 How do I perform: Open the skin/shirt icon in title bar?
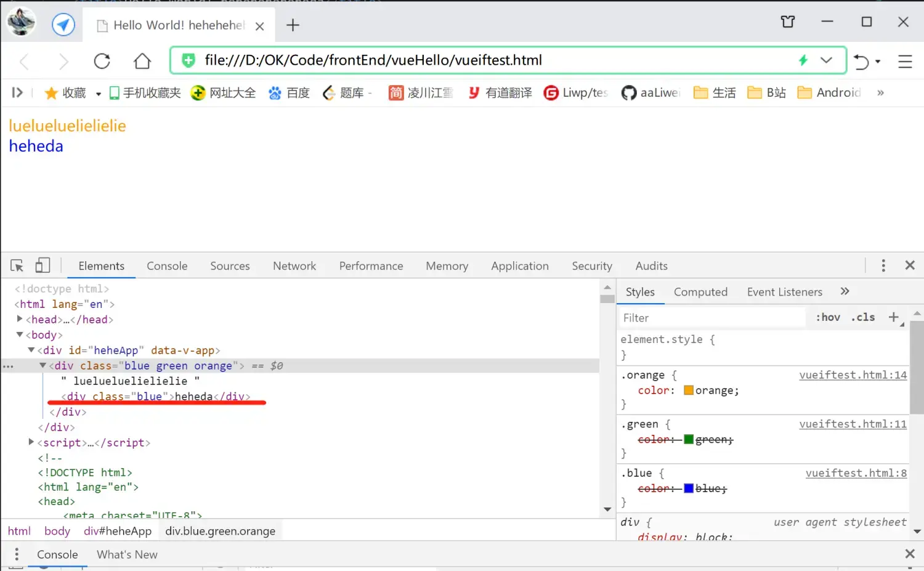(x=788, y=22)
